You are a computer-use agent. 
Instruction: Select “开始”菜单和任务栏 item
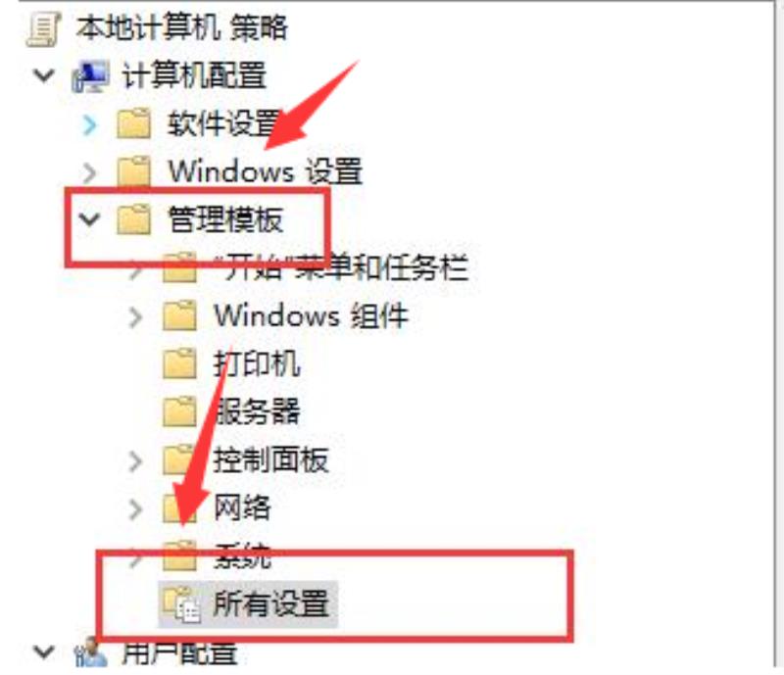[x=341, y=267]
